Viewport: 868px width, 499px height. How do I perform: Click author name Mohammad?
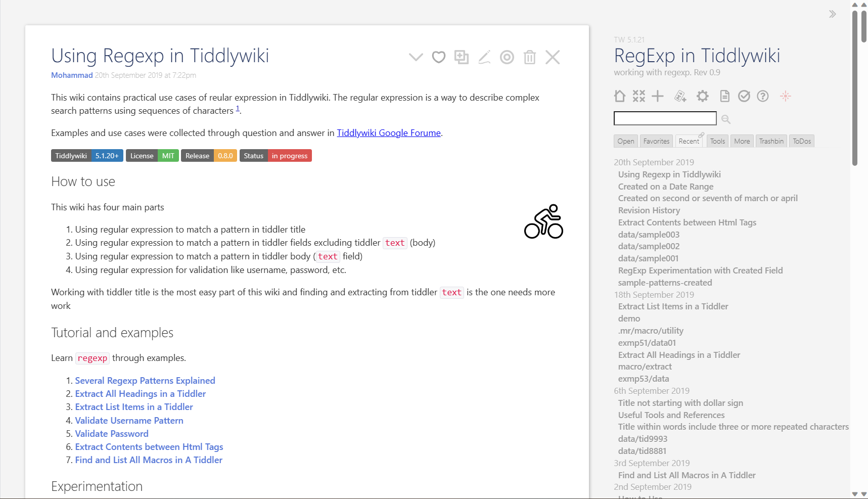[x=72, y=75]
